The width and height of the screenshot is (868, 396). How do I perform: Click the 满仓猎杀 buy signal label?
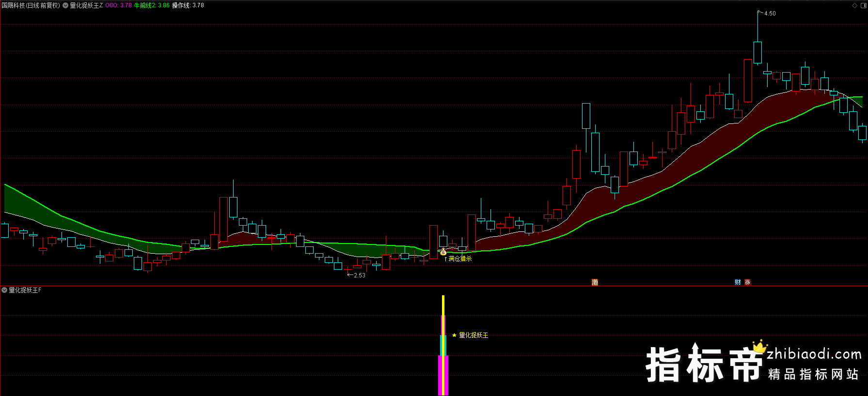coord(460,259)
